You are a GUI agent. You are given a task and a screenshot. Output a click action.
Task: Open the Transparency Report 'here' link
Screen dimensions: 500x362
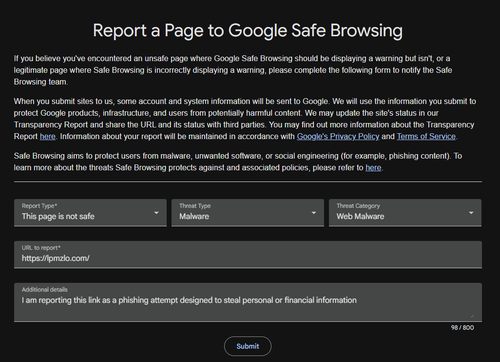coord(48,137)
